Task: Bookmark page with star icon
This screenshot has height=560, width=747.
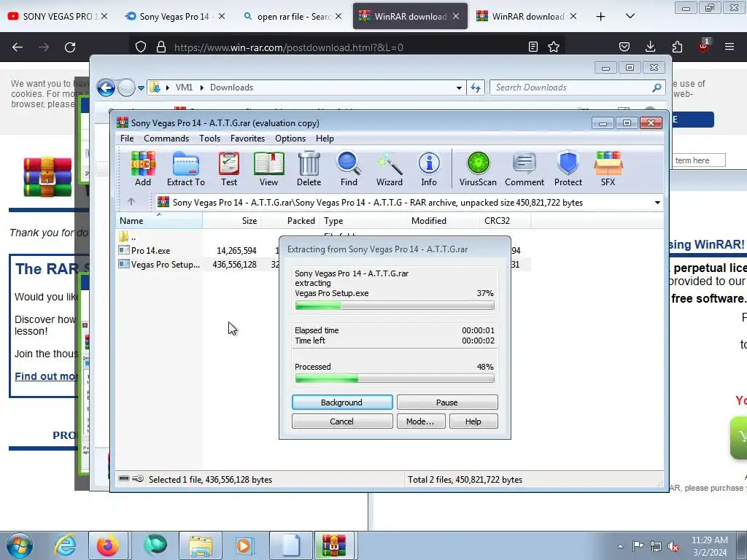Action: click(554, 47)
